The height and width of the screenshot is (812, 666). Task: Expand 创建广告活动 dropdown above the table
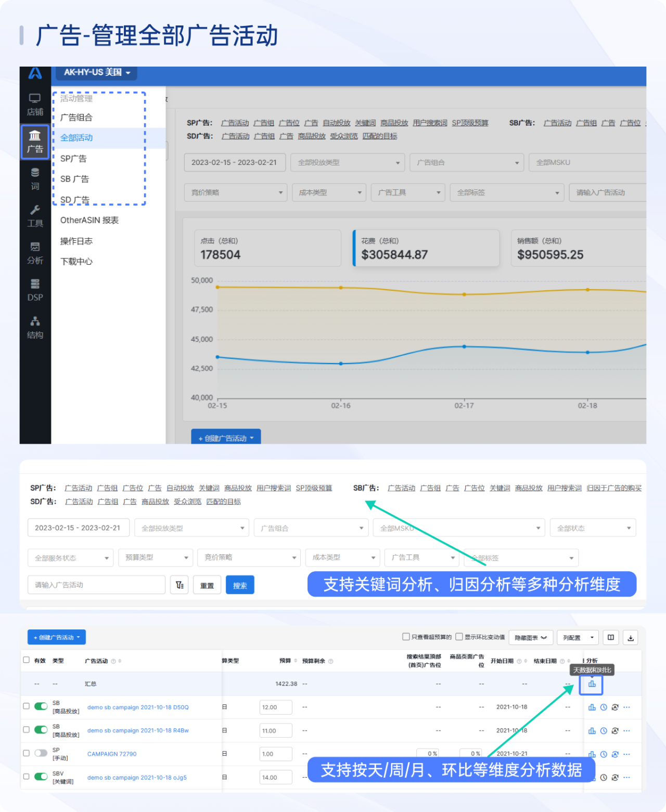coord(57,637)
